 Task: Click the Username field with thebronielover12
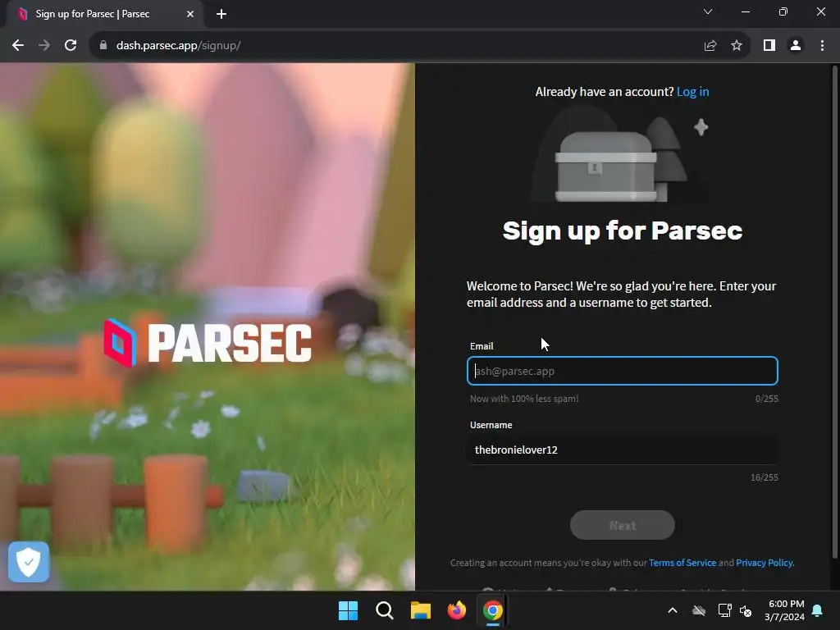click(623, 450)
